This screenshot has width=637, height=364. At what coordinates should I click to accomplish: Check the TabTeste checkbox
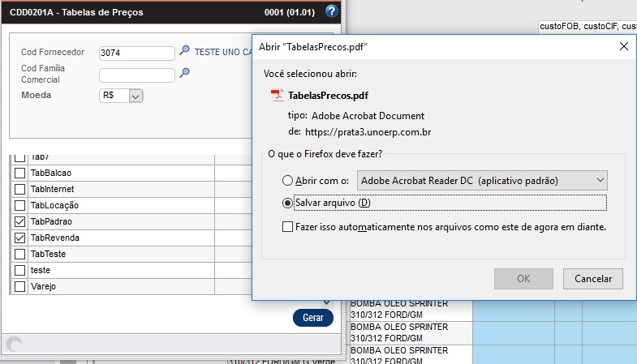[x=20, y=254]
